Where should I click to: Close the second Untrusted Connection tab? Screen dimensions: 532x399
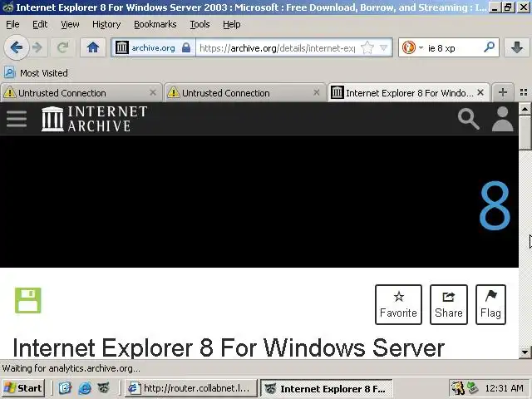click(x=317, y=92)
